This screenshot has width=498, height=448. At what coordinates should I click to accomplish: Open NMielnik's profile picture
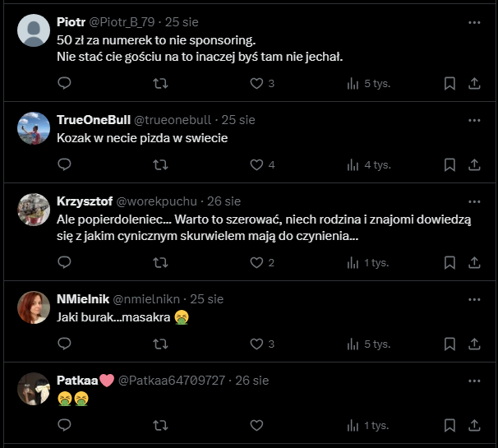34,307
